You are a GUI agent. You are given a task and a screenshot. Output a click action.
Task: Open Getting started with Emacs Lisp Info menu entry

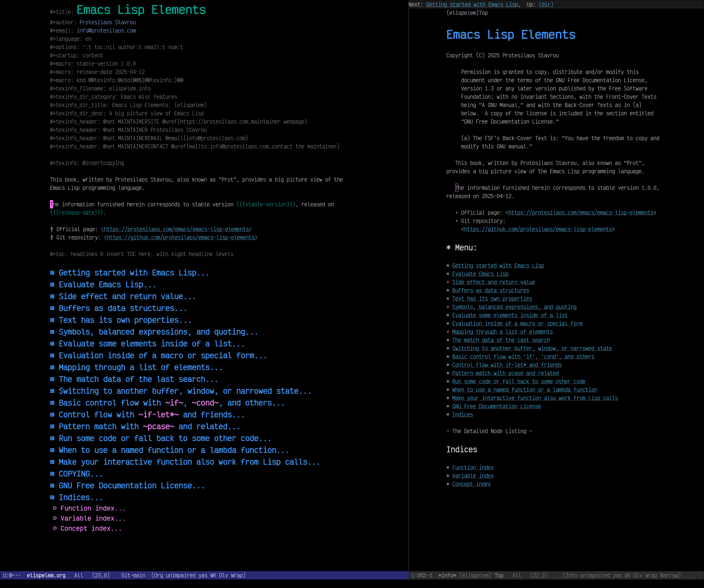498,266
